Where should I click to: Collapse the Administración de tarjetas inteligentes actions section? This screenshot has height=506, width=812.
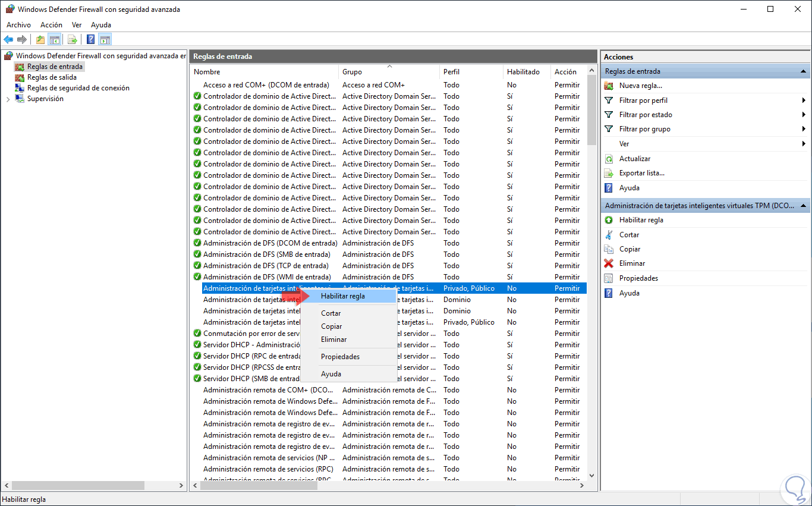[803, 206]
